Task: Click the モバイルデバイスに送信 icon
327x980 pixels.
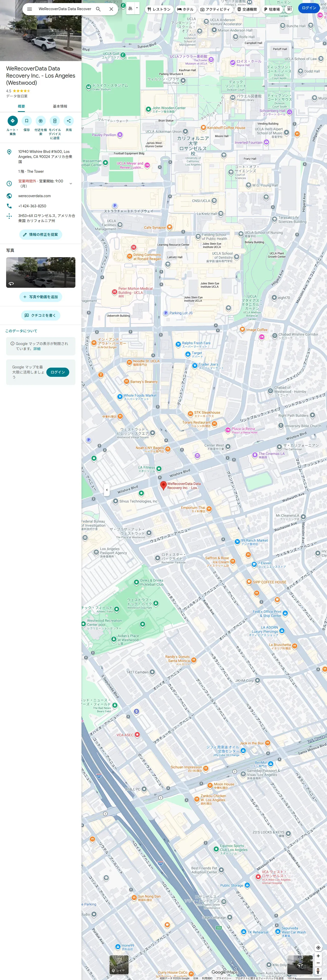Action: 55,121
